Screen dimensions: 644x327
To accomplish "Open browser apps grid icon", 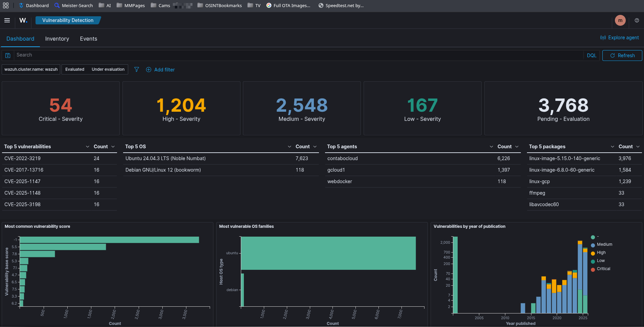I will tap(6, 5).
